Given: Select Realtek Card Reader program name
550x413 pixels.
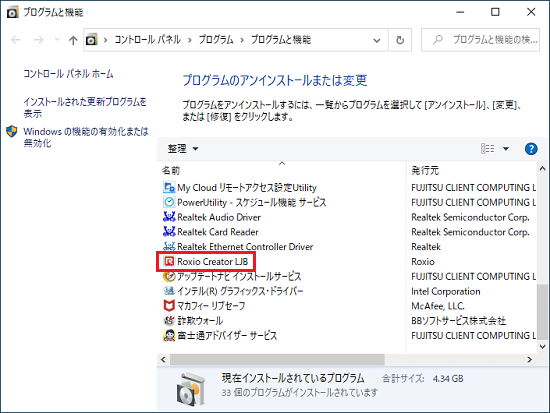Looking at the screenshot, I should 218,232.
